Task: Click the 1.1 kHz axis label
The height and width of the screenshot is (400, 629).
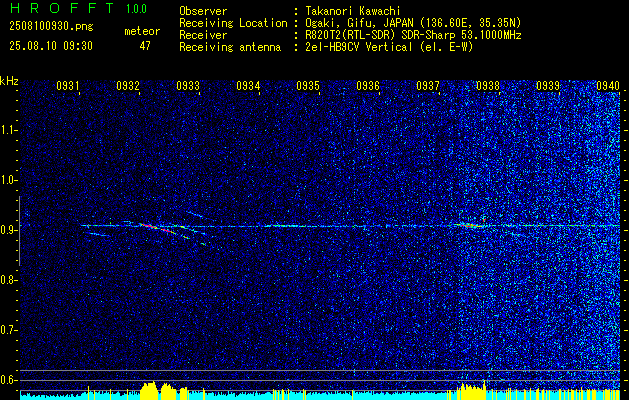Action: coord(8,130)
